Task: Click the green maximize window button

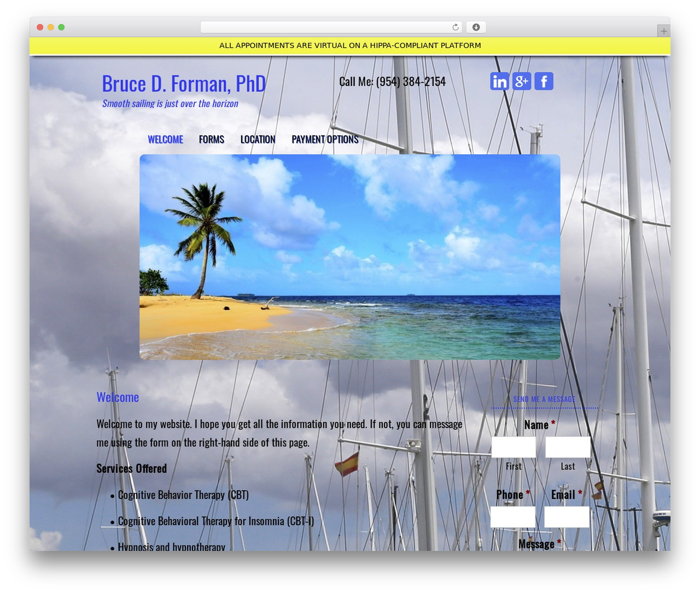Action: pos(61,27)
